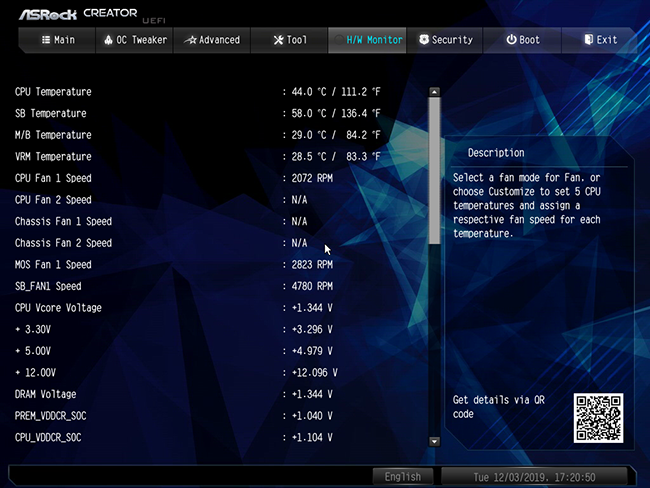Click the vertical scrollbar thumb
The image size is (650, 488).
point(434,171)
